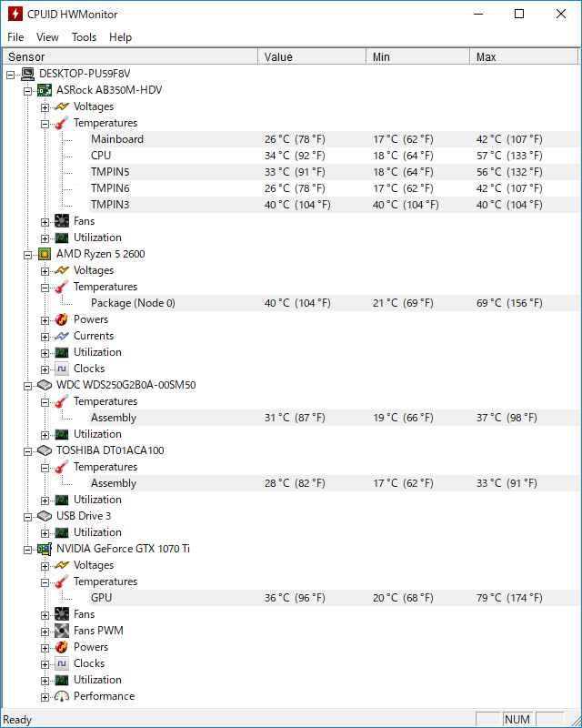Click the drive icon beside USB Drive 3

click(x=45, y=516)
